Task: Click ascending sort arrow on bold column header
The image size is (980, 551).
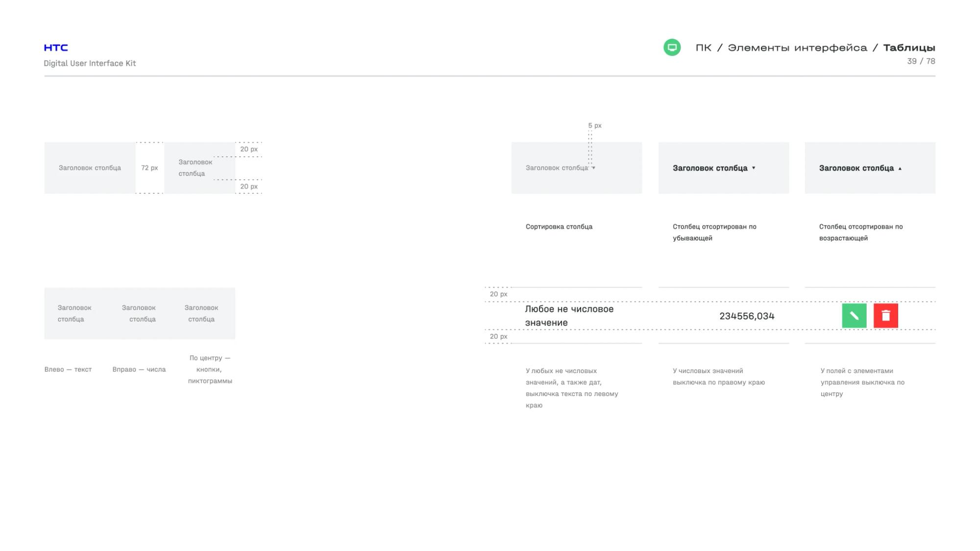Action: pyautogui.click(x=900, y=168)
